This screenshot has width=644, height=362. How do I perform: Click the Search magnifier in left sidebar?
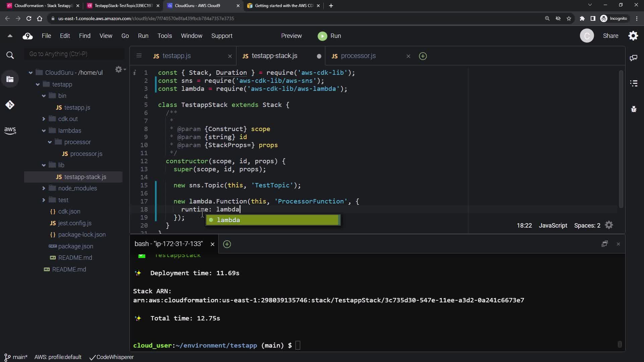(x=10, y=55)
